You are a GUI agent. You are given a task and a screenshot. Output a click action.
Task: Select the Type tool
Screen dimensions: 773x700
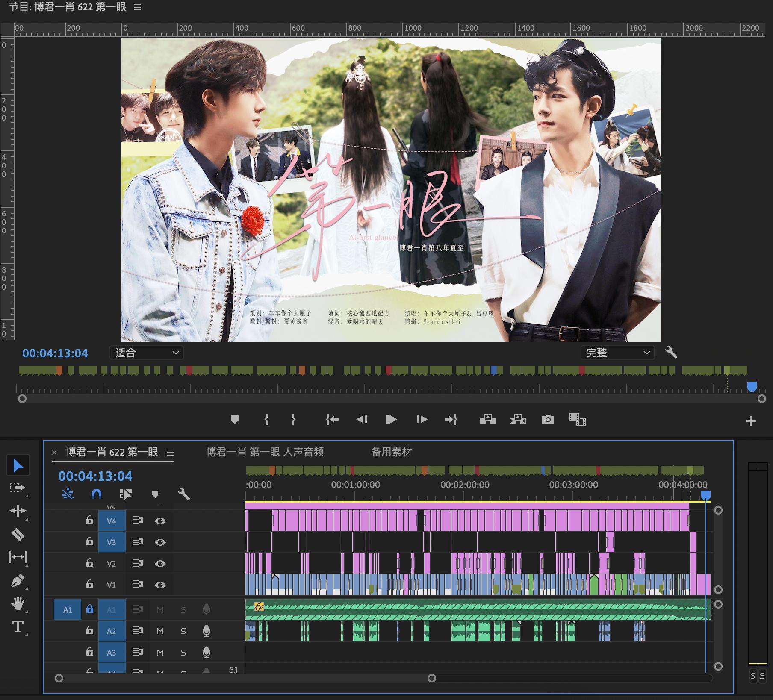[18, 627]
